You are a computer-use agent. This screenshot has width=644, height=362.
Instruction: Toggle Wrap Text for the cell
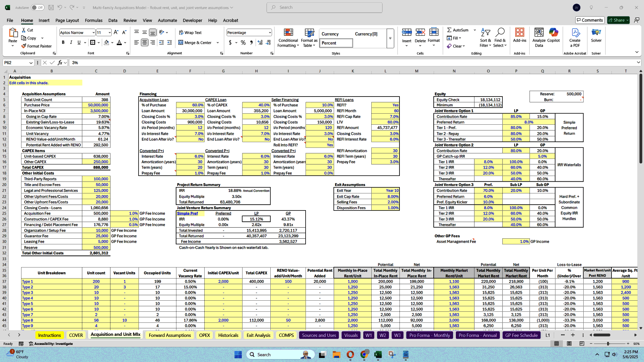coord(190,33)
